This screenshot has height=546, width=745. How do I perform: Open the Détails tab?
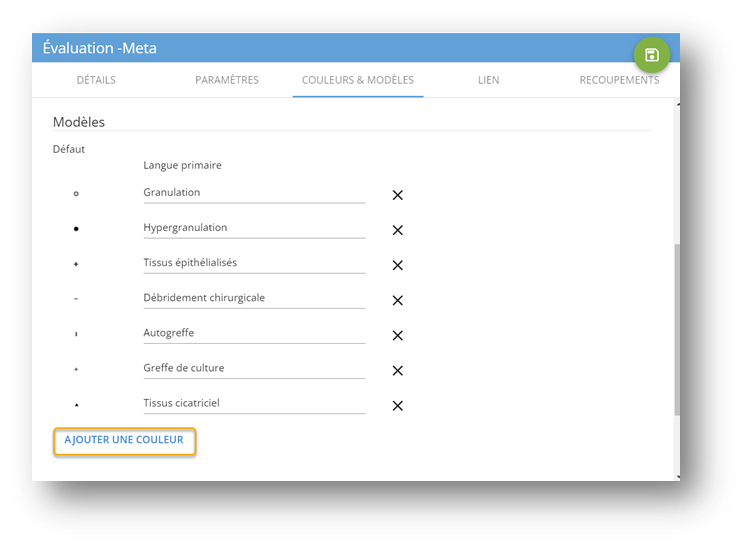coord(96,80)
